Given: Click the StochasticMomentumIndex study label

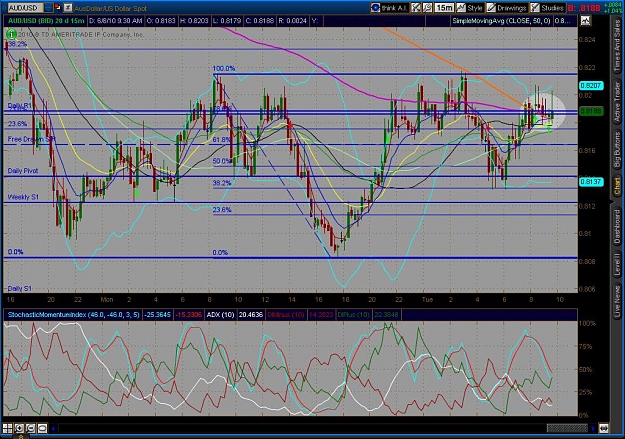Looking at the screenshot, I should pos(73,315).
